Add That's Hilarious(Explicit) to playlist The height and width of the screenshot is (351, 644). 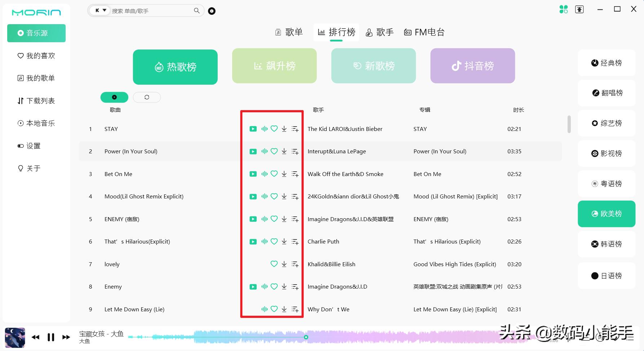click(295, 241)
